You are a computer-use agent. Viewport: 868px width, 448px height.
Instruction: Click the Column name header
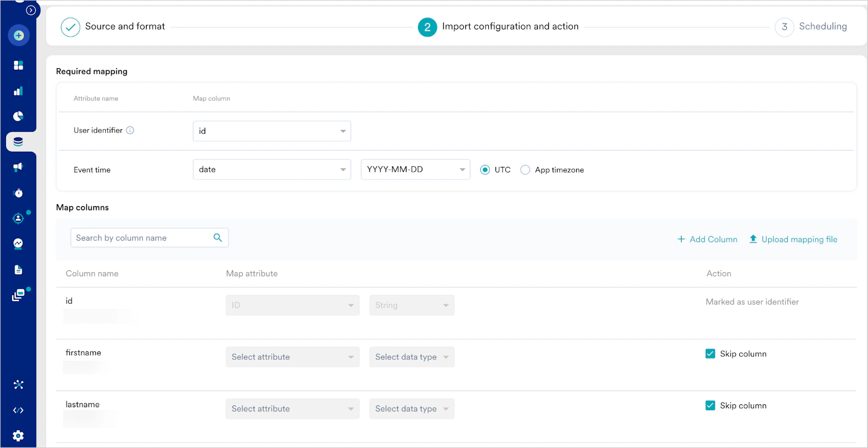click(92, 273)
